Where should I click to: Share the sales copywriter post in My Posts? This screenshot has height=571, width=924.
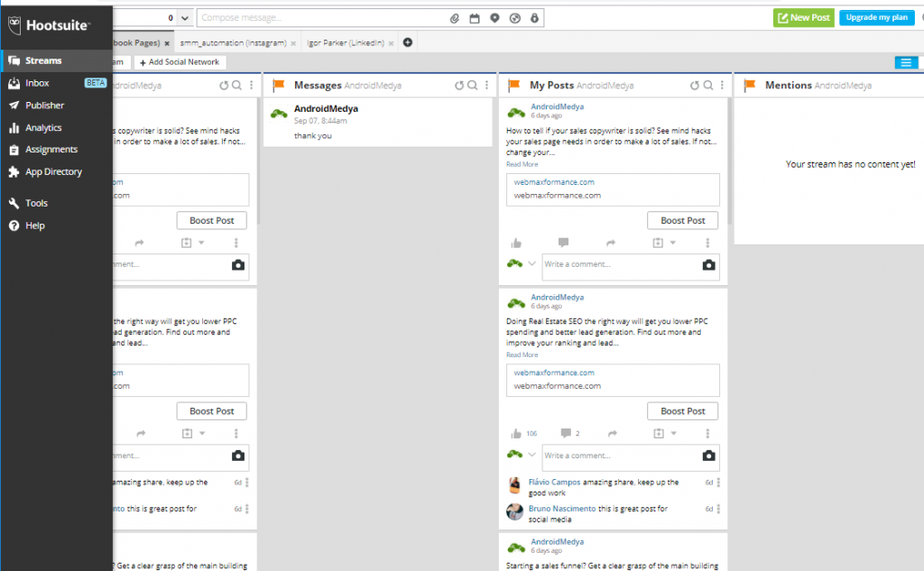[x=611, y=243]
